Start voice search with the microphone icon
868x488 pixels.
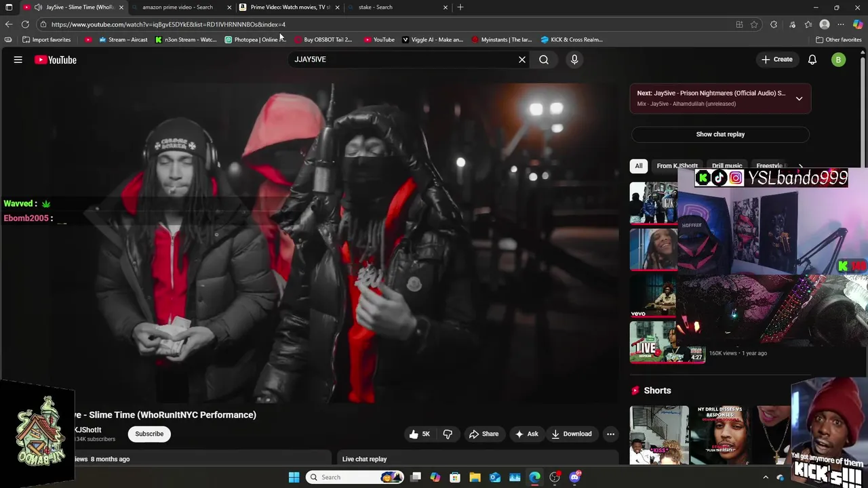[574, 60]
